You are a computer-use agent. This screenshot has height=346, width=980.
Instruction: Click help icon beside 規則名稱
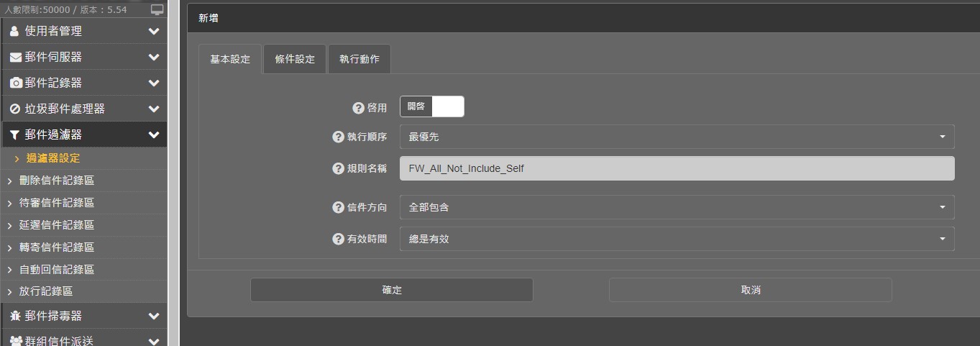(338, 168)
